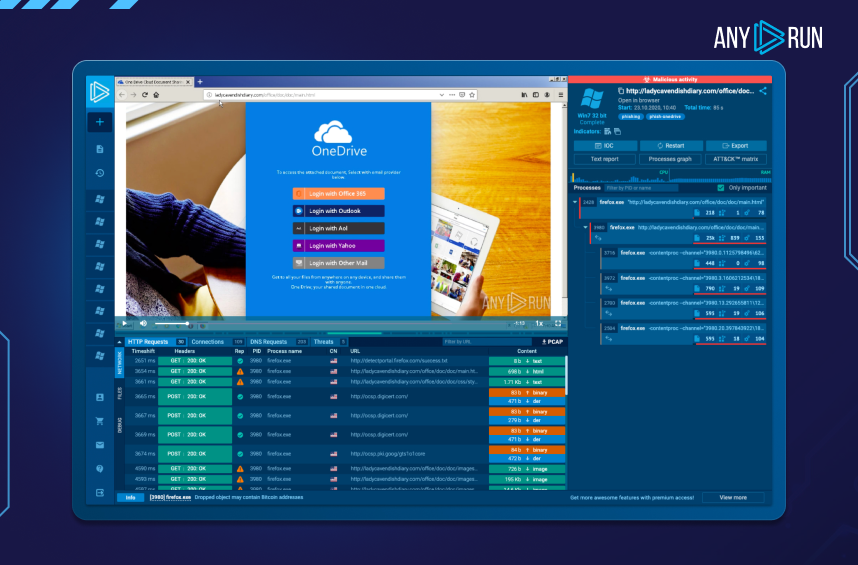Open the Firefox library icon

pos(524,95)
